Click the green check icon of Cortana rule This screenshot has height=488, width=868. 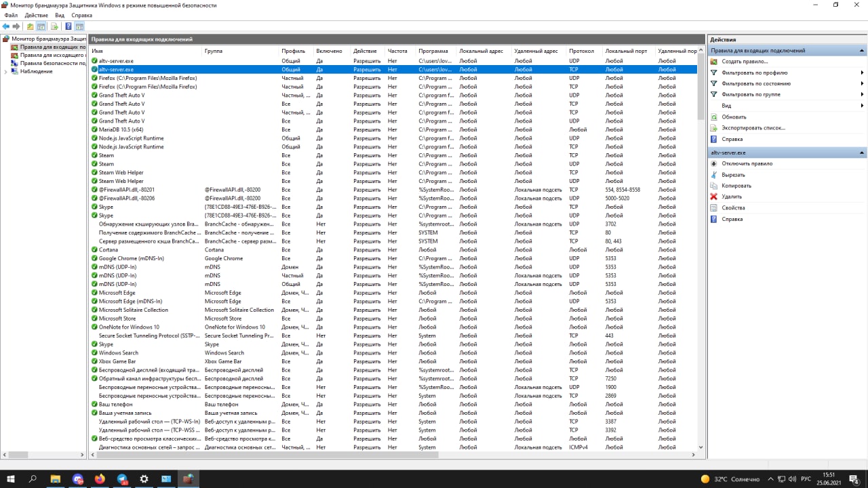tap(94, 249)
